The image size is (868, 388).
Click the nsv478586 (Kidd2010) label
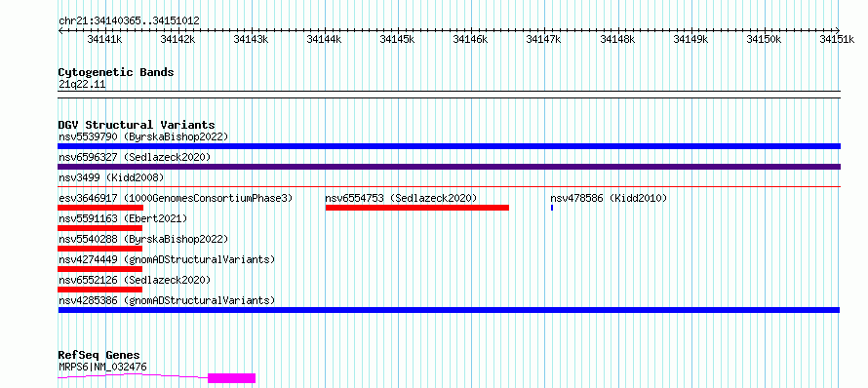pos(609,198)
